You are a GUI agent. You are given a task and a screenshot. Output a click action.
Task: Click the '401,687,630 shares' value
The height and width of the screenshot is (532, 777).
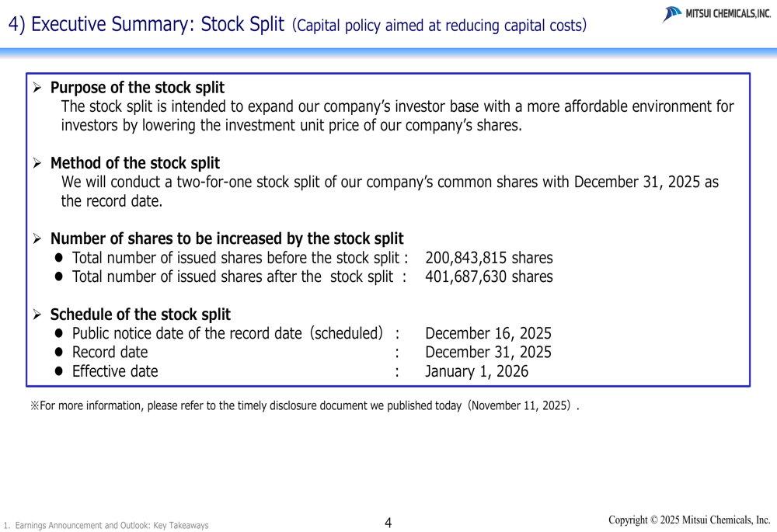(489, 277)
